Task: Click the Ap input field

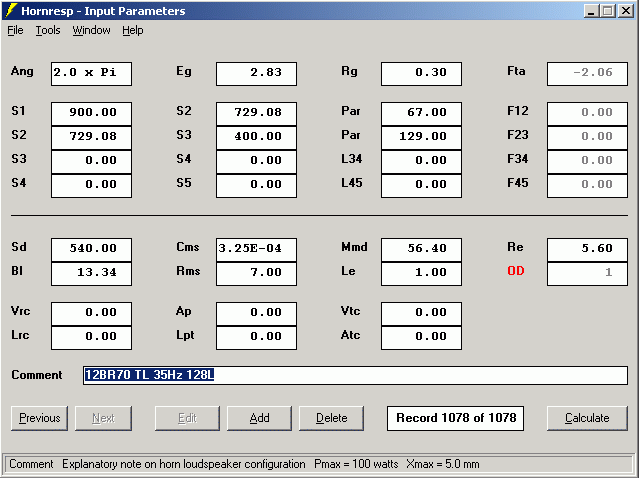Action: tap(256, 314)
